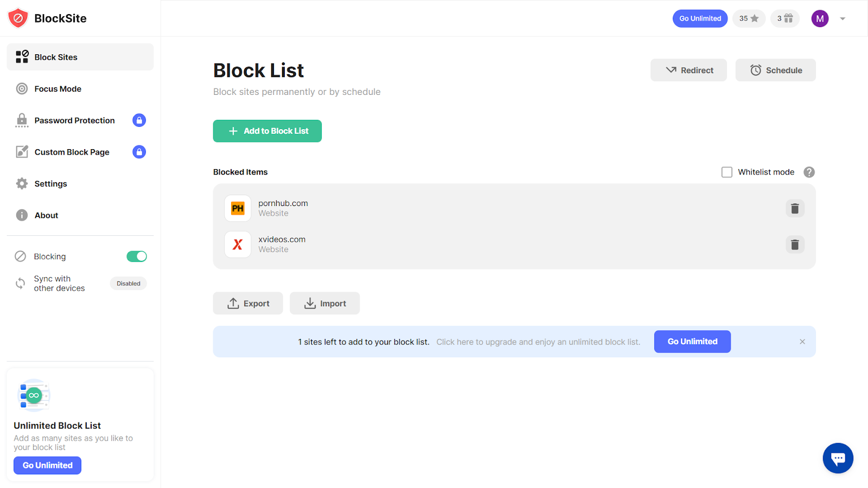
Task: Open the chat support bubble
Action: point(838,458)
